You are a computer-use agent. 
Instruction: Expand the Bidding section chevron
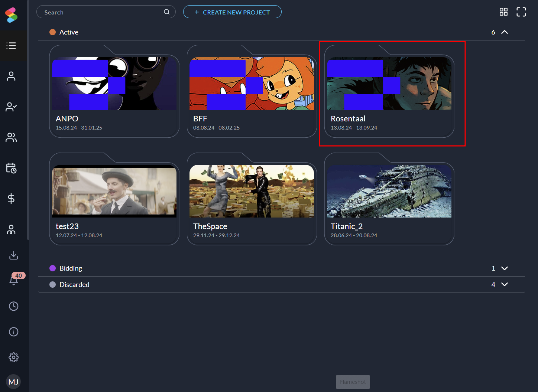(x=505, y=268)
